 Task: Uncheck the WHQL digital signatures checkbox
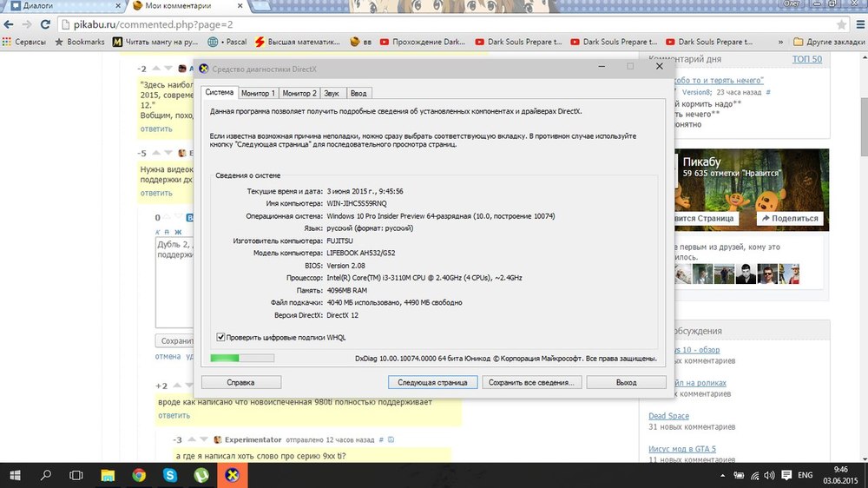click(220, 337)
